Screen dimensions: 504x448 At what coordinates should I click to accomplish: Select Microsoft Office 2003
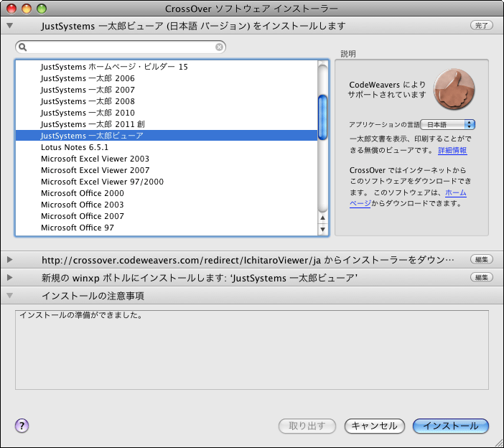point(167,205)
